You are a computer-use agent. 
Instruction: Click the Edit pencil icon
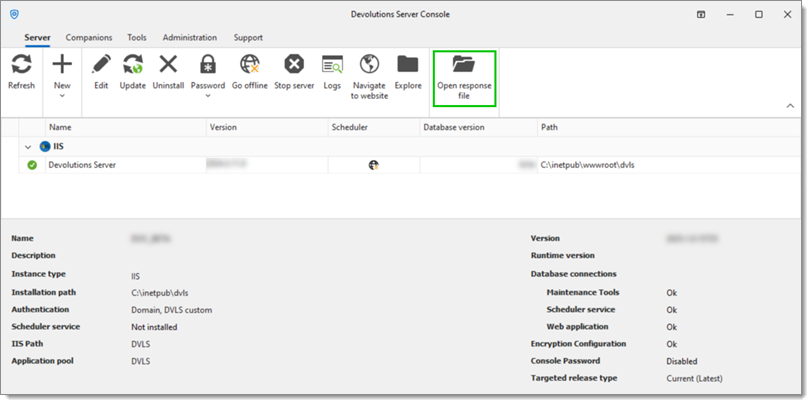coord(101,65)
